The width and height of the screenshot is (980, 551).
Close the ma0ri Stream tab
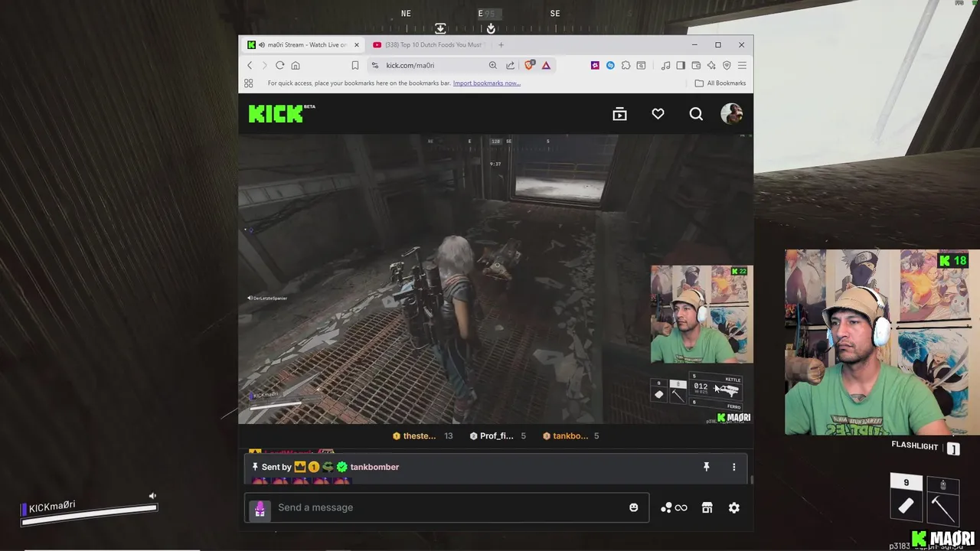pos(356,45)
